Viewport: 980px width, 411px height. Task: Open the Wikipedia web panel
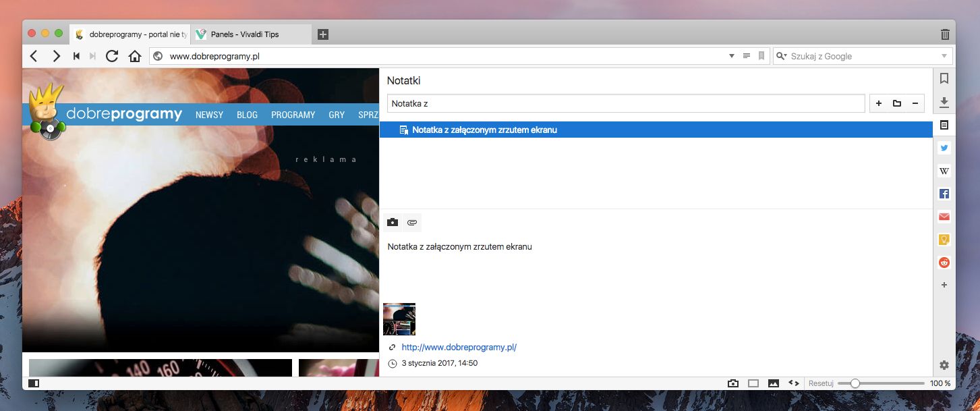pyautogui.click(x=944, y=171)
